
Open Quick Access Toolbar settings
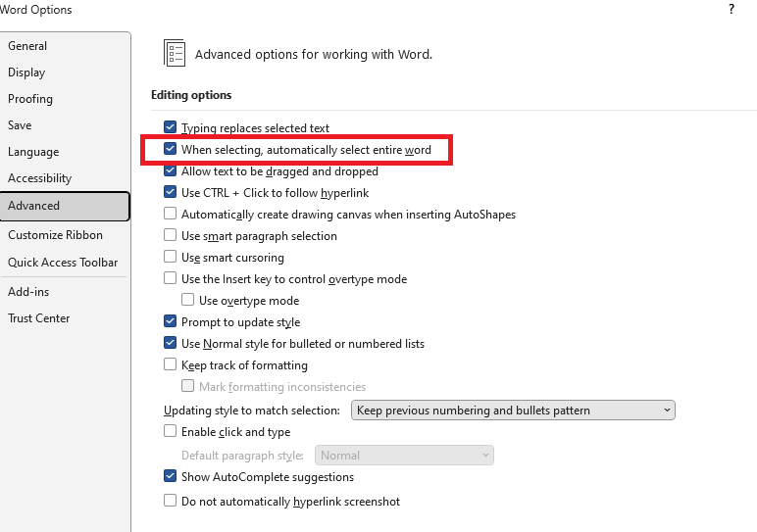click(63, 263)
